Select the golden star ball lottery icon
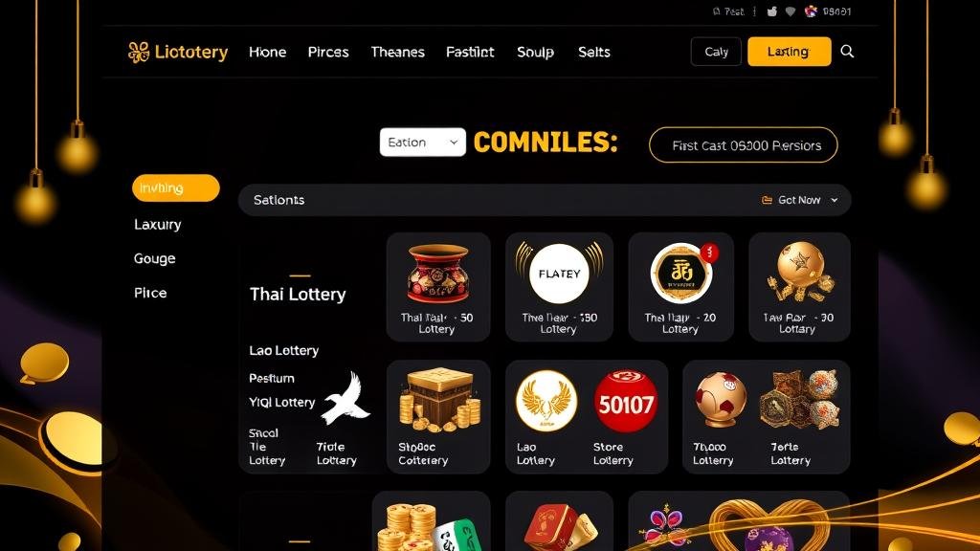 801,273
